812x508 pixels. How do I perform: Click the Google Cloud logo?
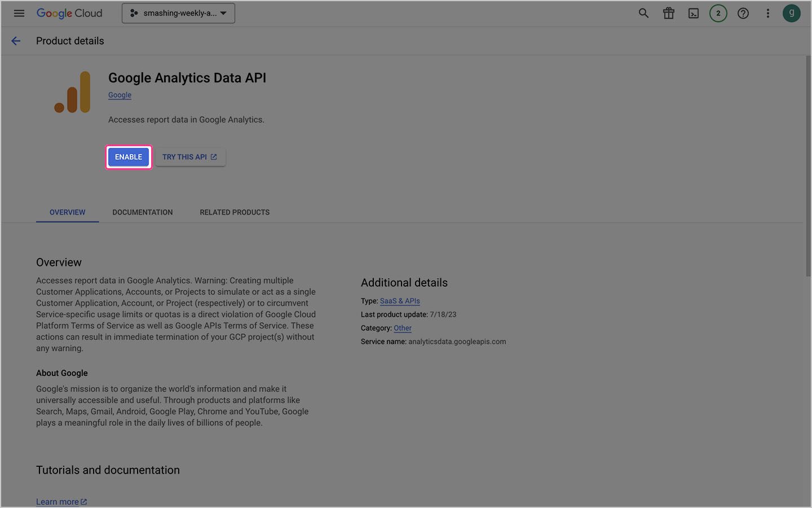point(69,13)
